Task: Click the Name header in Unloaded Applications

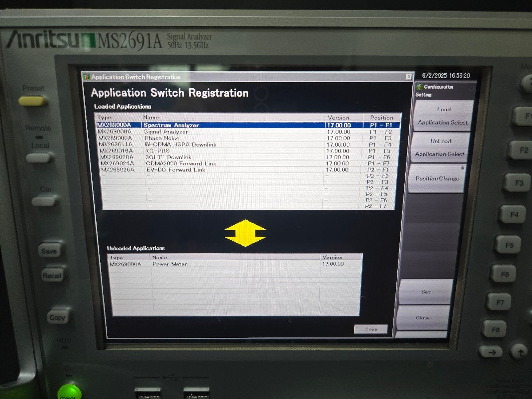Action: pos(235,257)
